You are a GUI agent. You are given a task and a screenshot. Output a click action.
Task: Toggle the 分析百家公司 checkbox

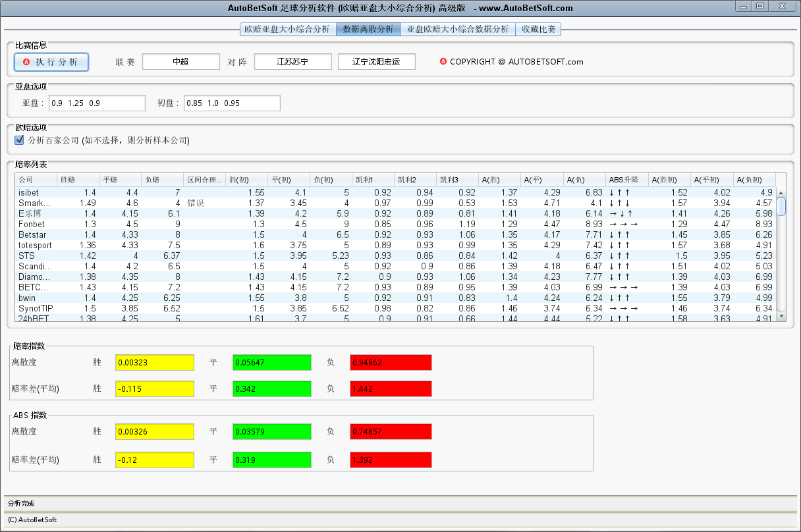coord(19,140)
